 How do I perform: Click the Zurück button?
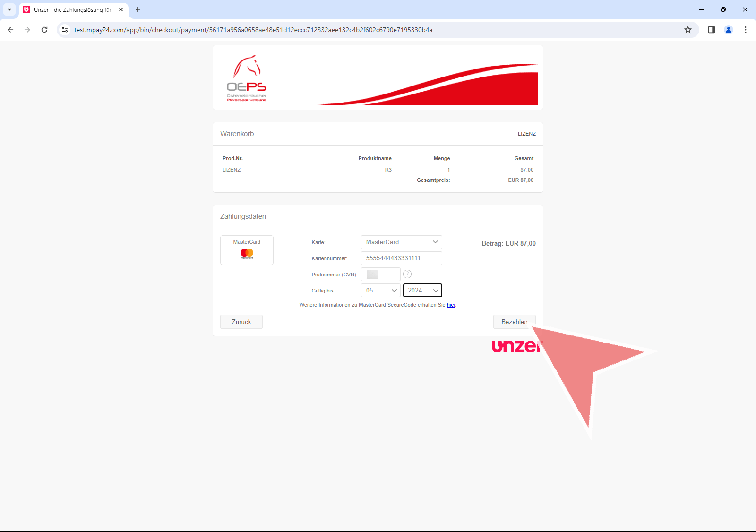[x=241, y=322]
